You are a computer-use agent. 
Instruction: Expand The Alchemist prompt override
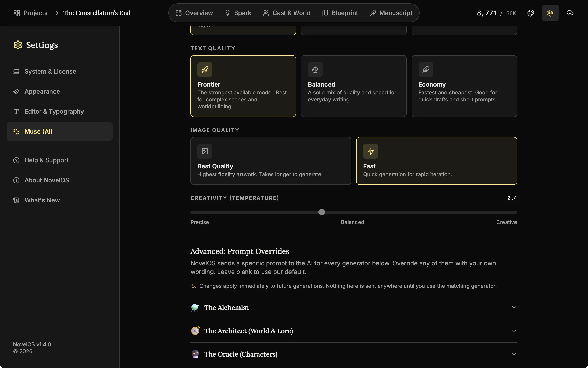(354, 308)
